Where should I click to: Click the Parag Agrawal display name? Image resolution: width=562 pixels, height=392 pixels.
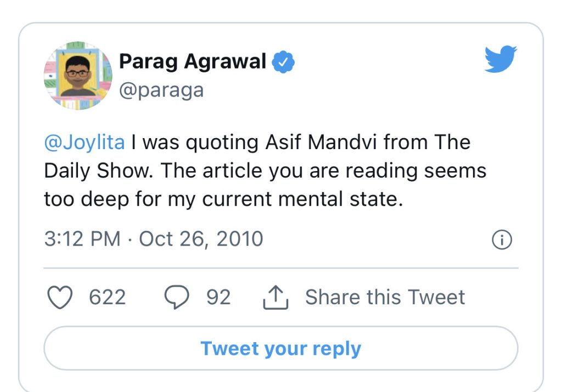pos(192,61)
